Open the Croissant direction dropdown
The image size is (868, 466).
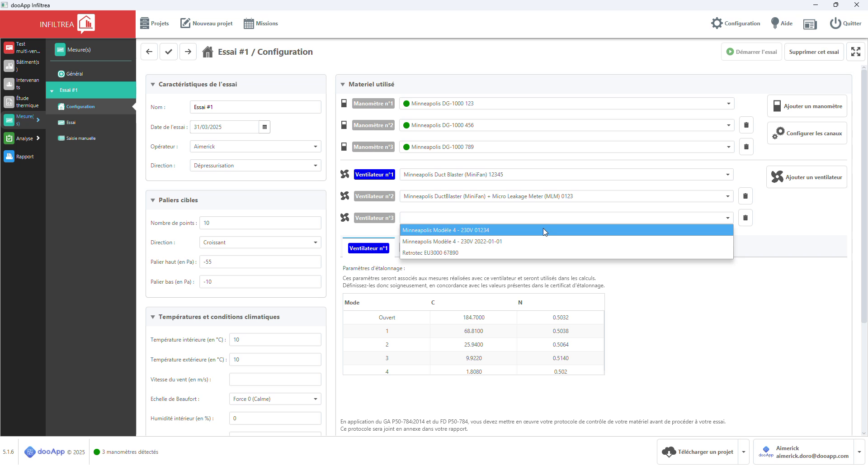(x=260, y=243)
